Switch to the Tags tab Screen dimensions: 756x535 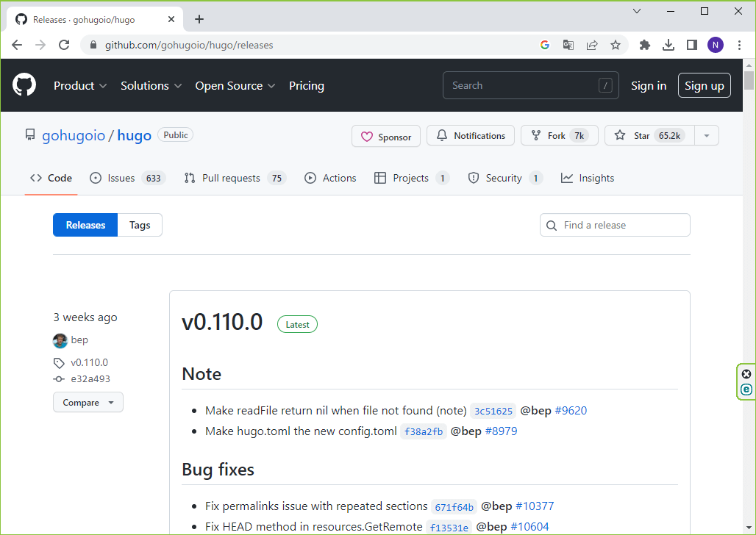coord(140,226)
